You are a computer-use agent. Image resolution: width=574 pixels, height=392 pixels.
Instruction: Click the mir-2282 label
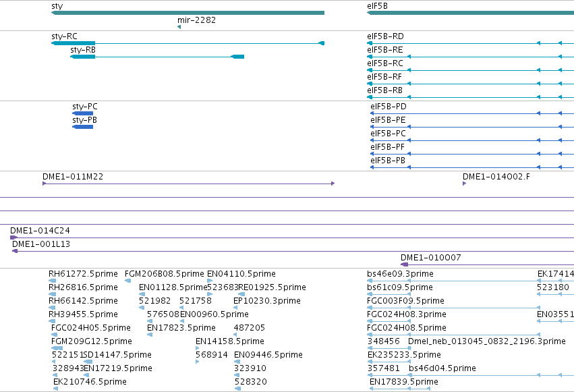(x=196, y=20)
